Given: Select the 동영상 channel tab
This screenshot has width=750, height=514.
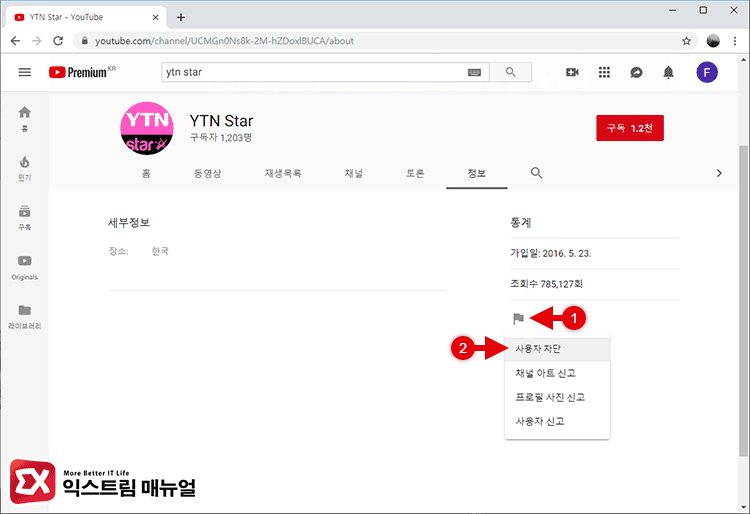Looking at the screenshot, I should coord(207,173).
